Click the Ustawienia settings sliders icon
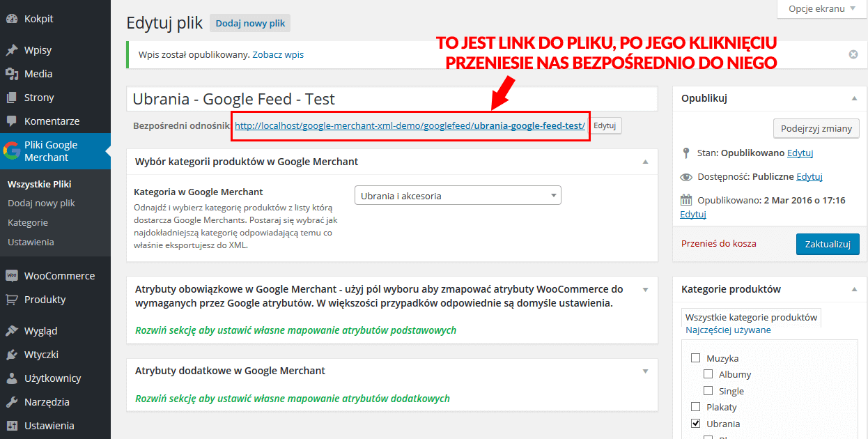The height and width of the screenshot is (439, 868). click(x=12, y=426)
